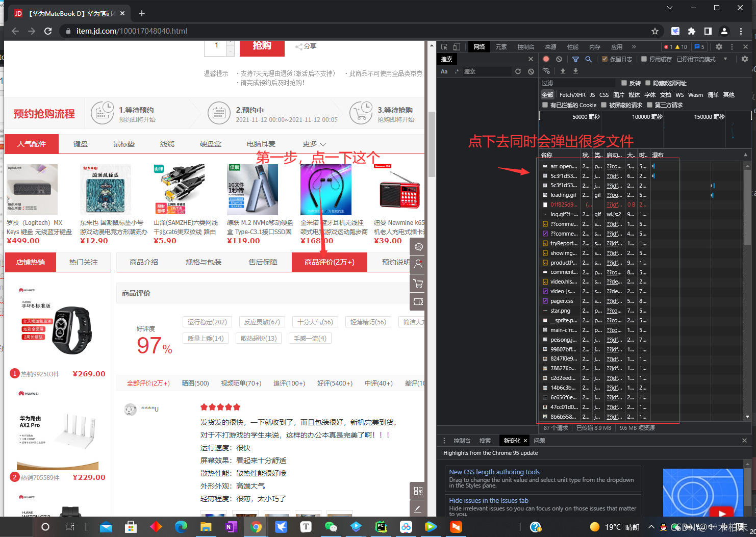This screenshot has width=756, height=537.
Task: Import HAR file with upload arrow
Action: click(x=563, y=71)
